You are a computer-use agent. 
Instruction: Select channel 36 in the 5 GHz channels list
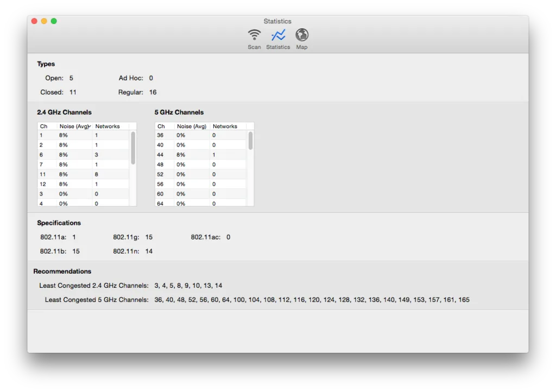coord(198,135)
